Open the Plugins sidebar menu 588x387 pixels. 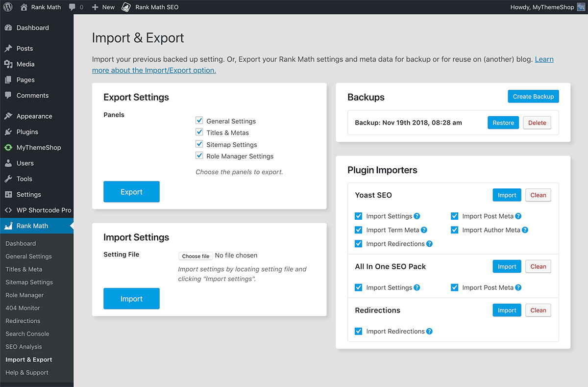pos(27,132)
